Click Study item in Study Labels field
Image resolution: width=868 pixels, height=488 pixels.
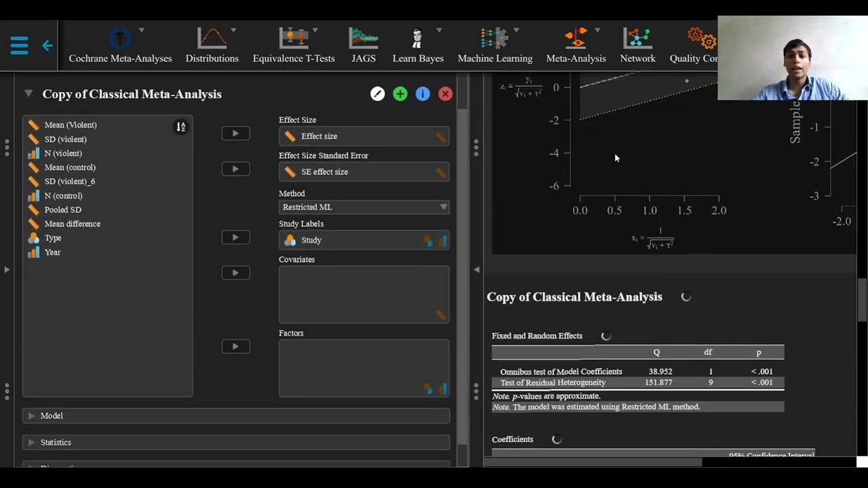click(311, 240)
